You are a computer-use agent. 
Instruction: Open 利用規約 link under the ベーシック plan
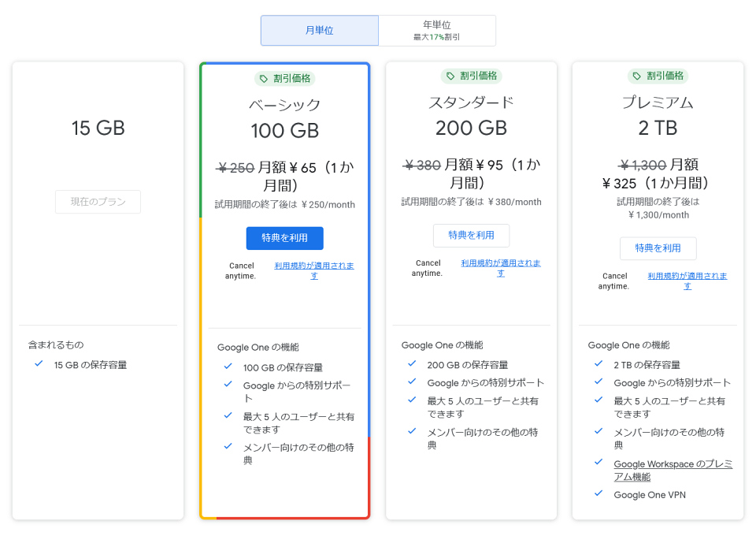point(313,270)
